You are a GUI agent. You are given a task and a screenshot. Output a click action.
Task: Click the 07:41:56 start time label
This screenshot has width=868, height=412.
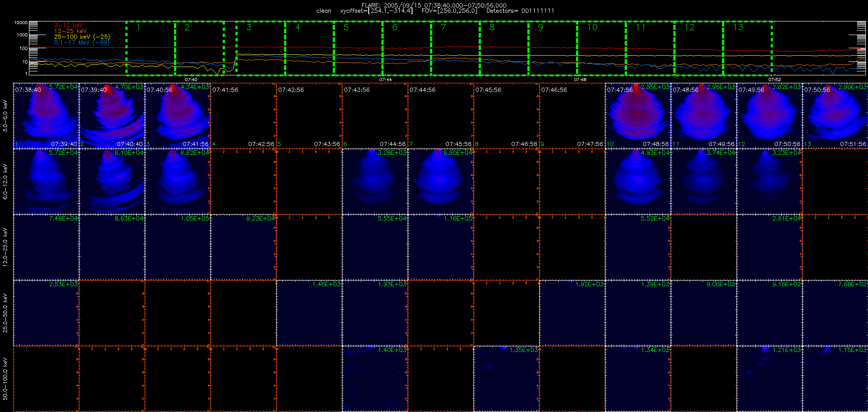(225, 90)
